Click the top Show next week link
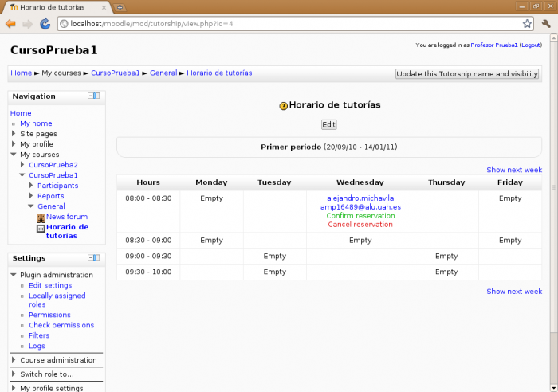 [x=514, y=170]
